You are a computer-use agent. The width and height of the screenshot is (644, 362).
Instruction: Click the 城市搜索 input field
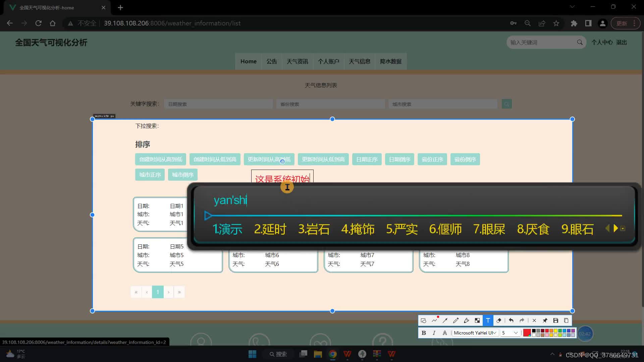443,104
